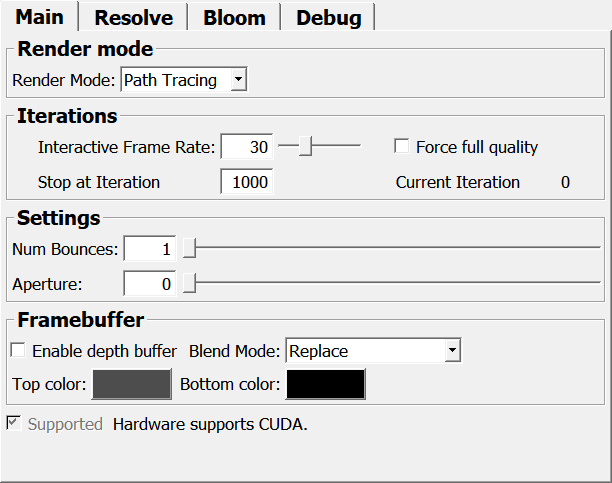Open the Bottom color swatch

(326, 385)
